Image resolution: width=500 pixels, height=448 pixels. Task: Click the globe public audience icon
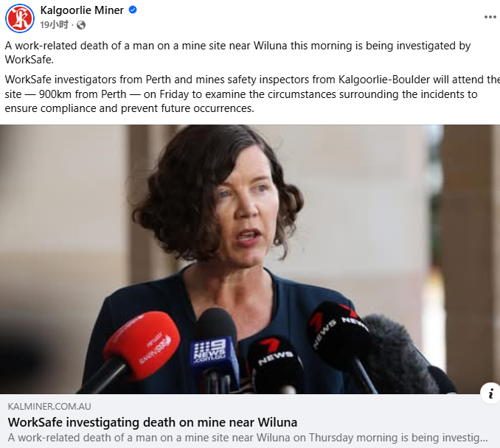tap(81, 25)
